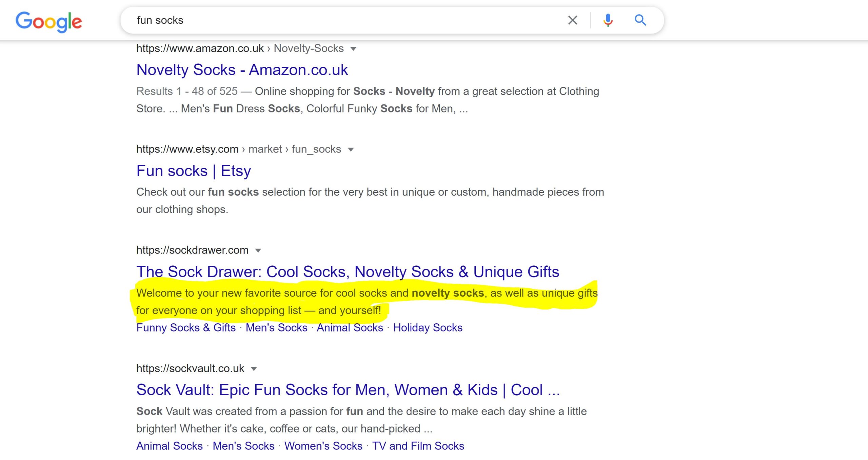Open 'The Sock Drawer: Cool Socks' result title
868x460 pixels.
(348, 272)
